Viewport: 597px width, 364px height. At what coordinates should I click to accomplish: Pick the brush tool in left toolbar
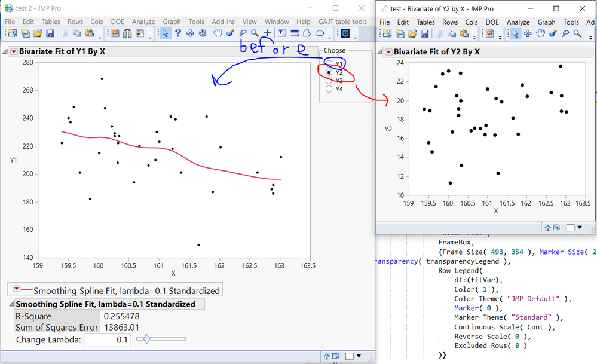[230, 33]
